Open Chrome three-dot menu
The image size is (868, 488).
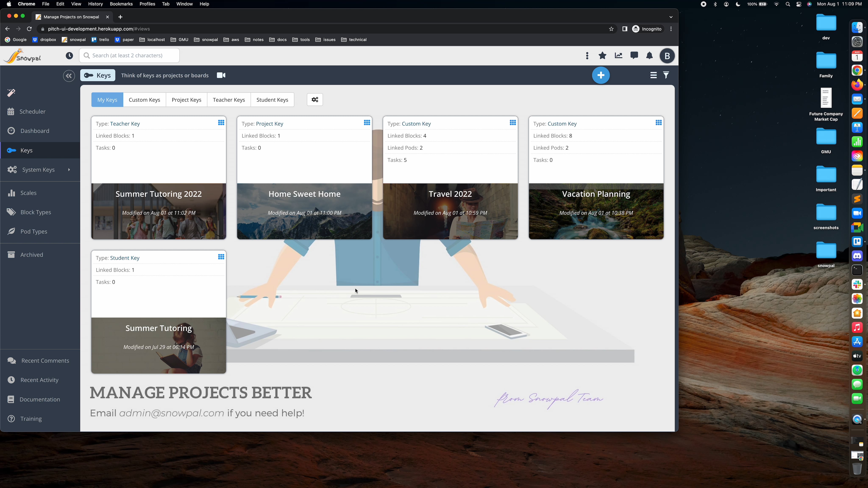point(671,29)
